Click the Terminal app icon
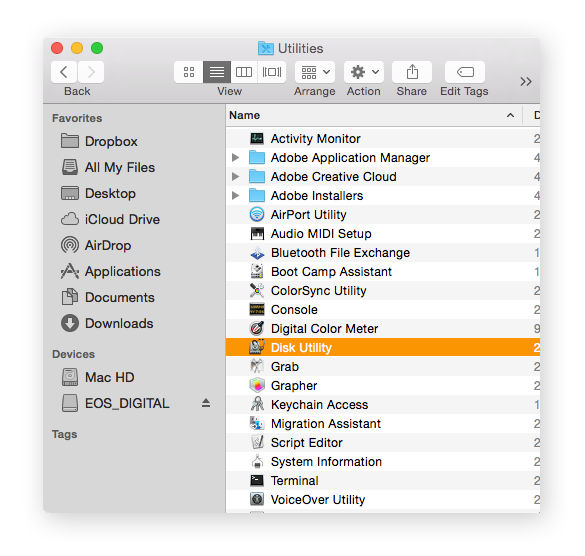585x556 pixels. [x=257, y=481]
